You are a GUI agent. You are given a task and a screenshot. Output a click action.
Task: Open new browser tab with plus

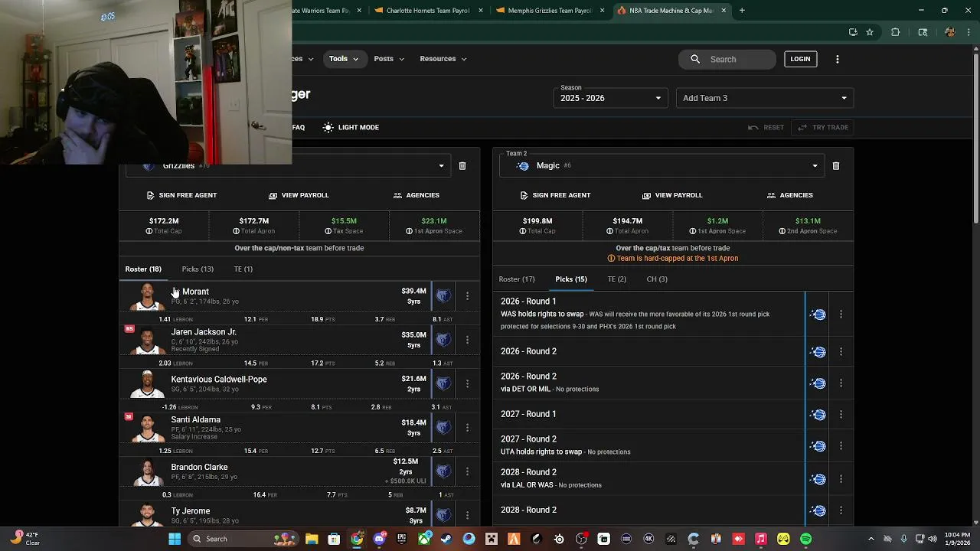pos(742,11)
